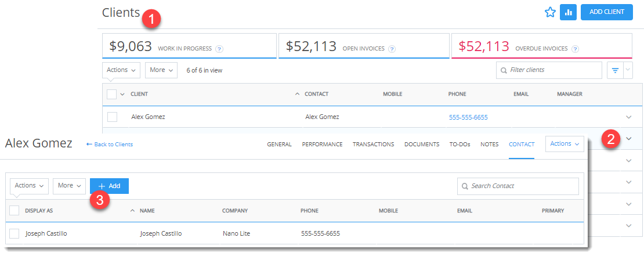
Task: Check the Alex Gomez client row checkbox
Action: (x=112, y=117)
